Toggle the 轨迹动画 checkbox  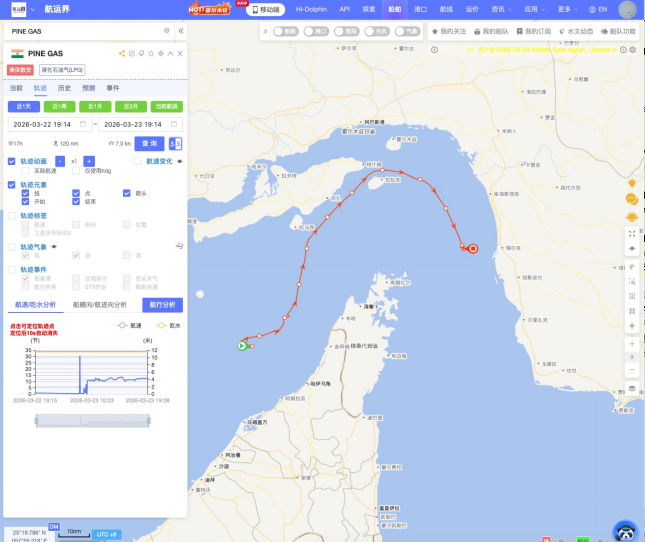coord(12,161)
